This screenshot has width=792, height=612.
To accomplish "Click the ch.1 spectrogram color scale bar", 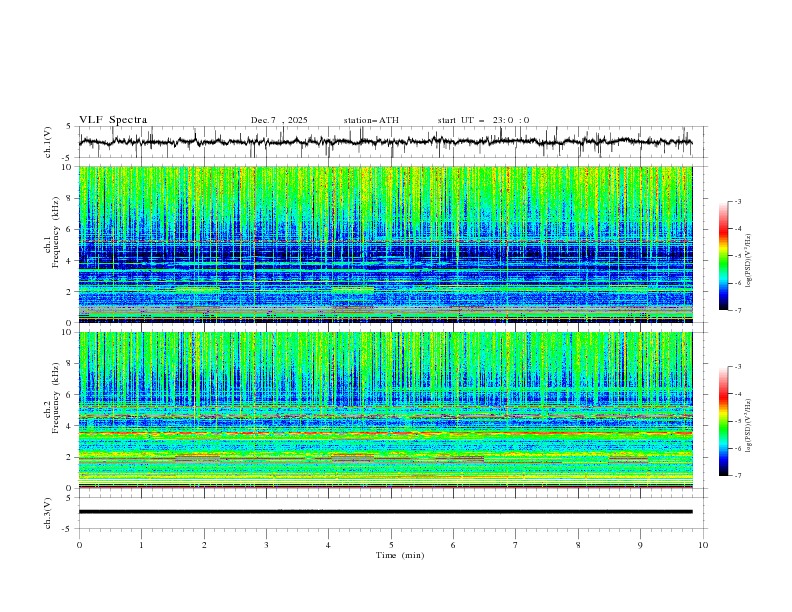I will click(x=723, y=256).
